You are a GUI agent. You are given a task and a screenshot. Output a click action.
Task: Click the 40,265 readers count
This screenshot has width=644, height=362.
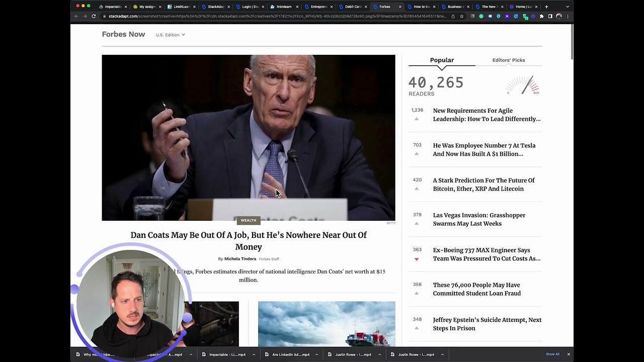[436, 82]
